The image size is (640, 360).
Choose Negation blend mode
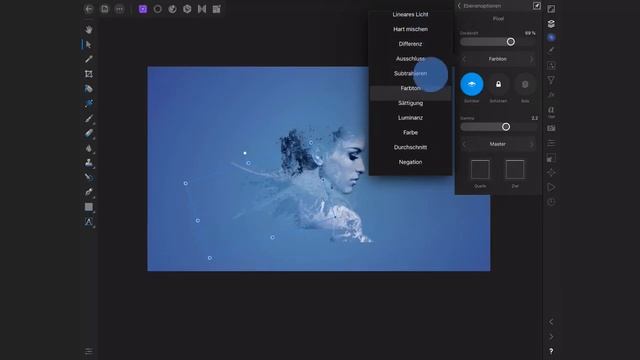pyautogui.click(x=410, y=162)
